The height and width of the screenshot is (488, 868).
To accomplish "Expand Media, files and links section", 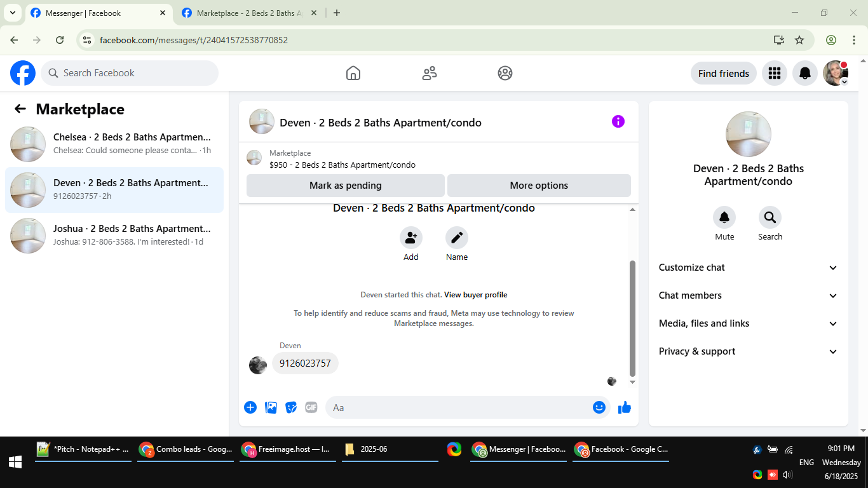I will [749, 323].
